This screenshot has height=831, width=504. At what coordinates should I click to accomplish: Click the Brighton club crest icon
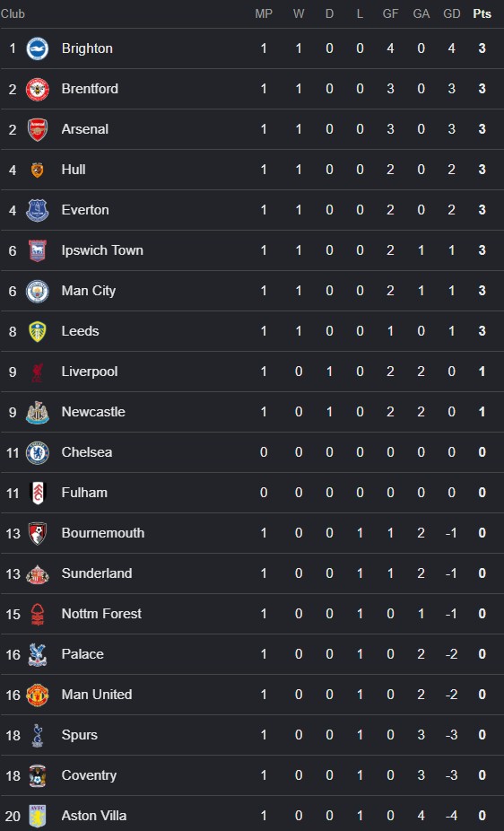[38, 48]
